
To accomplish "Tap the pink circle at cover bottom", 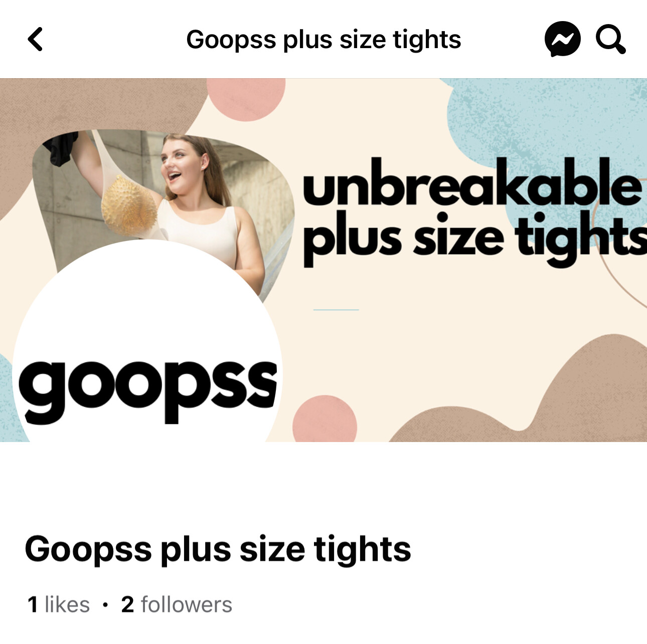I will 325,419.
